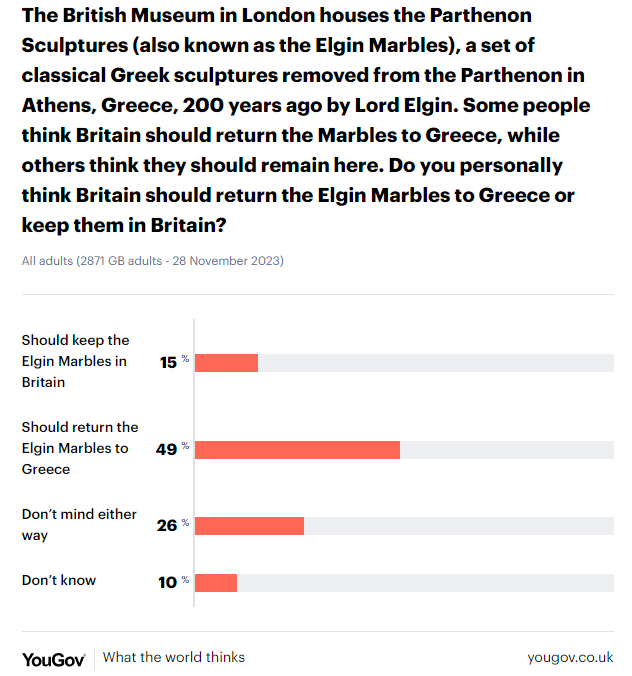
Task: Select the red 'Don't mind either way' bar
Action: point(249,525)
